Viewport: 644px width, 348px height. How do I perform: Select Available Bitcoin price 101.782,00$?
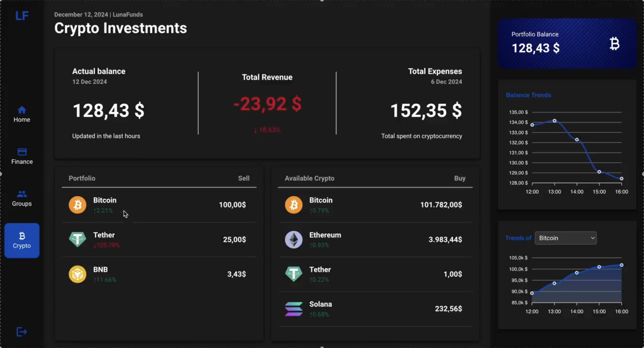(441, 205)
